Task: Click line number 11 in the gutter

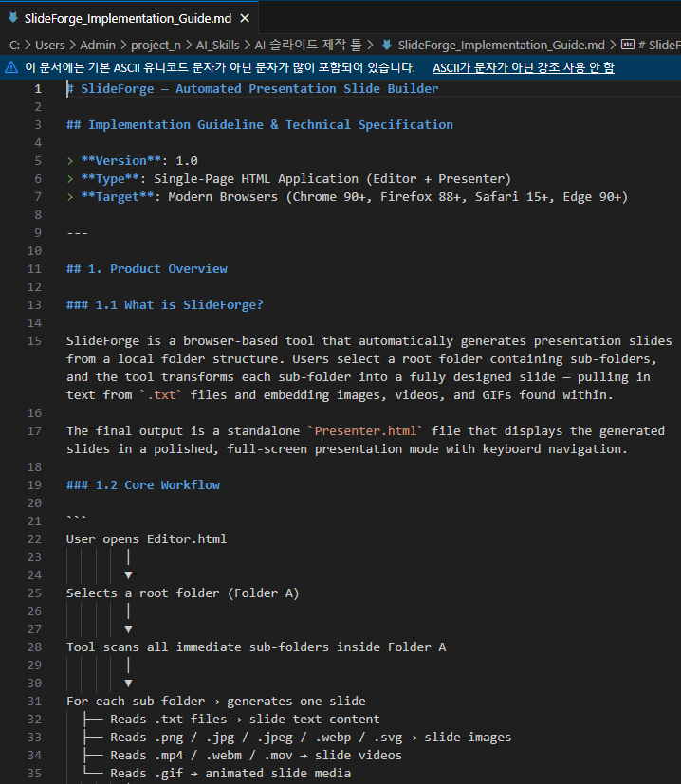Action: (x=34, y=268)
